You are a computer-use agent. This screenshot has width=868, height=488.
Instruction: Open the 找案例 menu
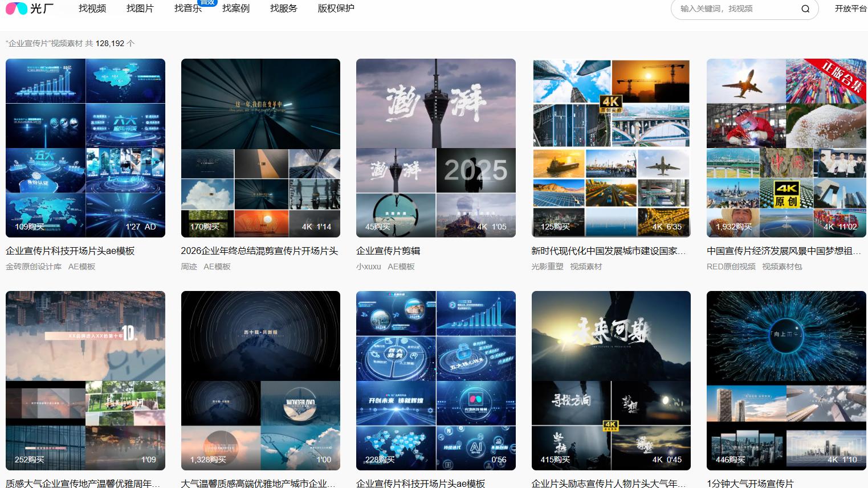pyautogui.click(x=236, y=9)
